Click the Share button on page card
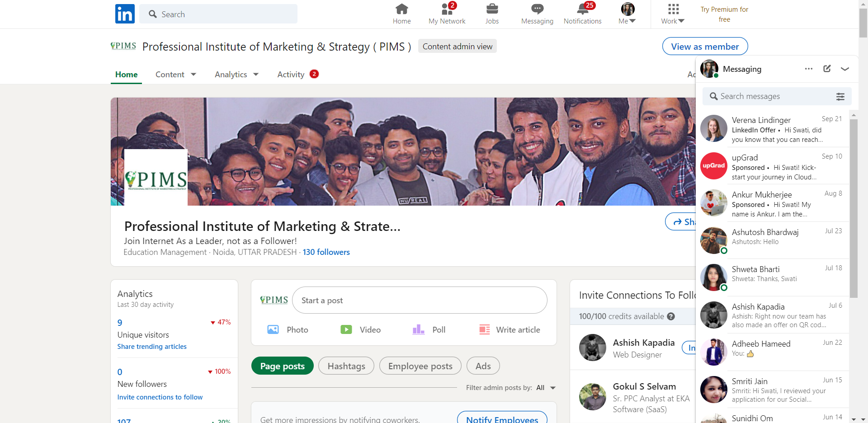Image resolution: width=868 pixels, height=423 pixels. click(681, 221)
